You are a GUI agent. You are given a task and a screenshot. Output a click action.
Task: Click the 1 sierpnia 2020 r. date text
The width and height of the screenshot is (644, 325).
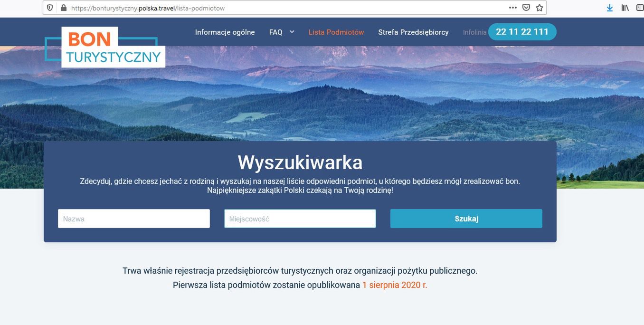click(395, 285)
